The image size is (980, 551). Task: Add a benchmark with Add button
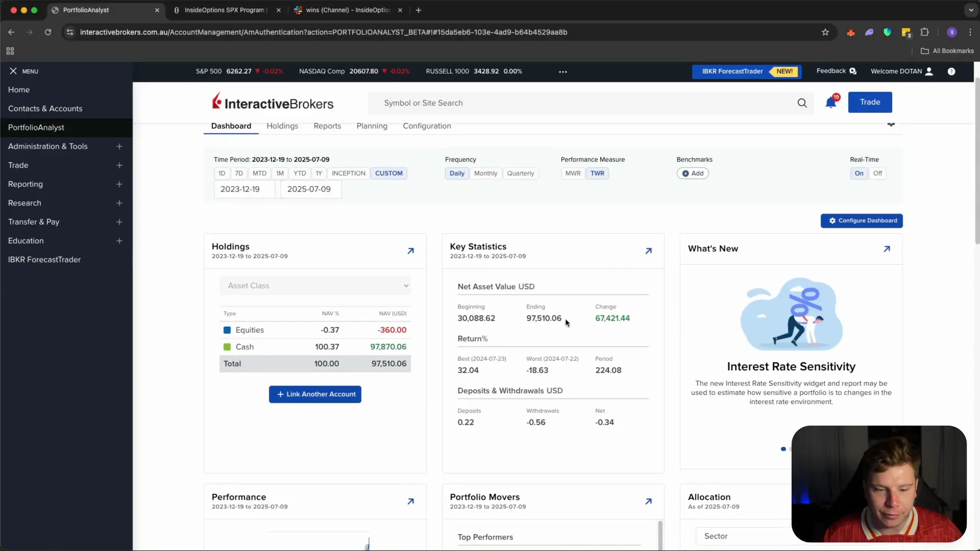coord(693,173)
